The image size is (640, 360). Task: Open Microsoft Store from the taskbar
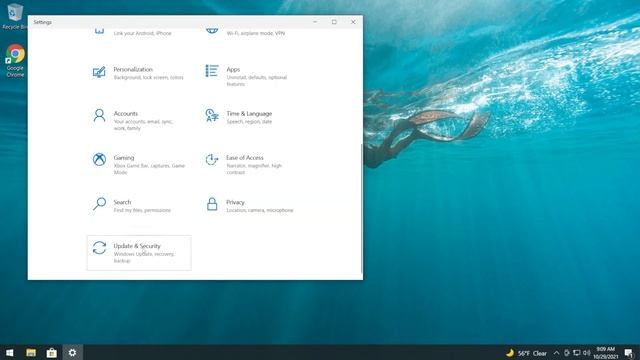click(x=52, y=353)
